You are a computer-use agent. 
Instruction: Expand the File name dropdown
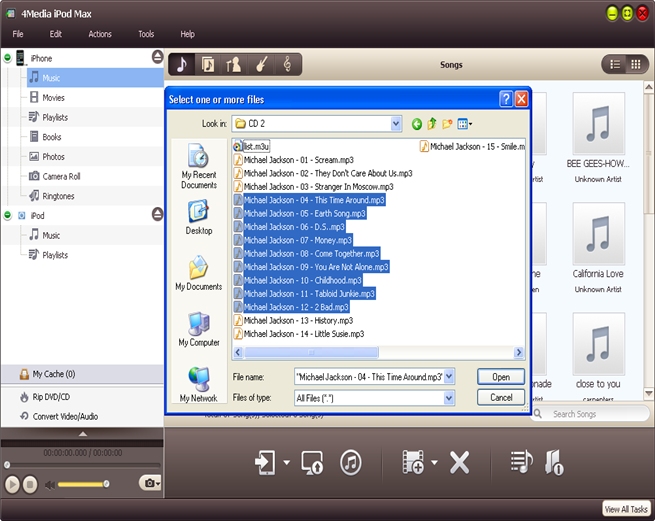point(449,377)
